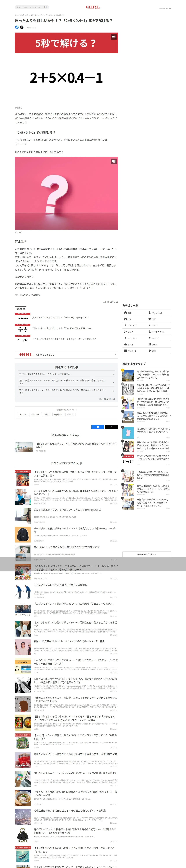This screenshot has height=868, width=186.
Task: Click the nail polish icon for ネイル
Action: [x=150, y=325]
